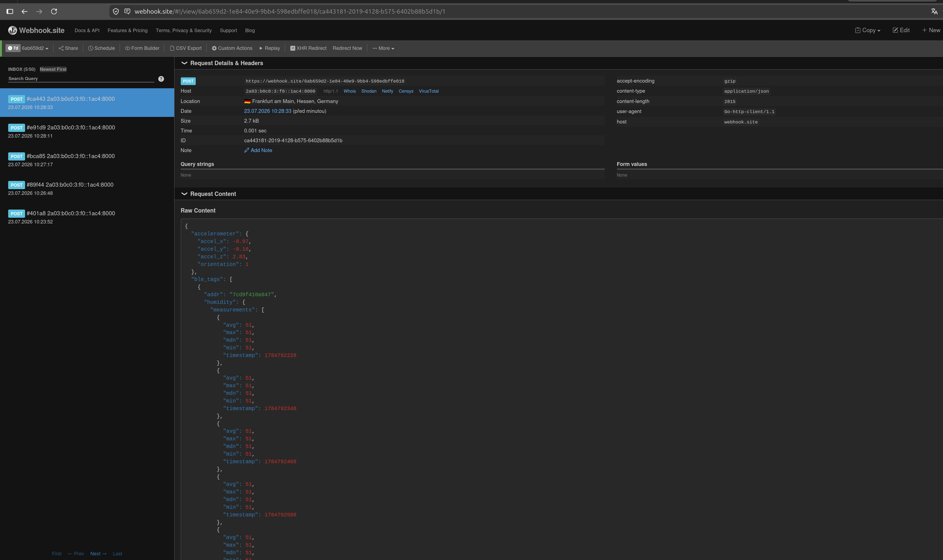Screen dimensions: 943x560
Task: Open the translate page icon
Action: pyautogui.click(x=934, y=11)
